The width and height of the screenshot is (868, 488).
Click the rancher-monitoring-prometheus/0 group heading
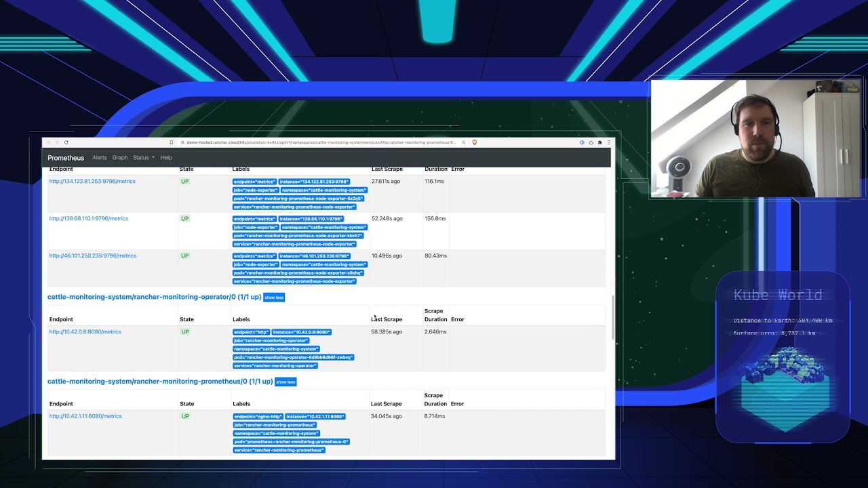click(160, 382)
